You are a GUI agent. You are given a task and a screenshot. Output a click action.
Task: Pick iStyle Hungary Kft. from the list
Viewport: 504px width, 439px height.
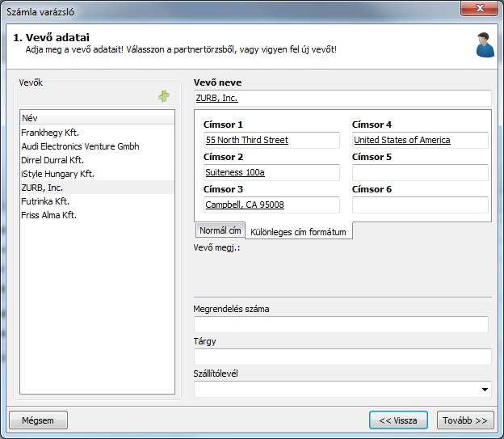coord(57,174)
